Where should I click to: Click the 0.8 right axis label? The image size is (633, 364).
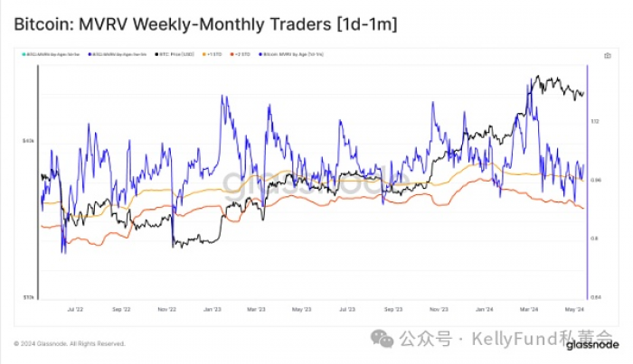594,238
